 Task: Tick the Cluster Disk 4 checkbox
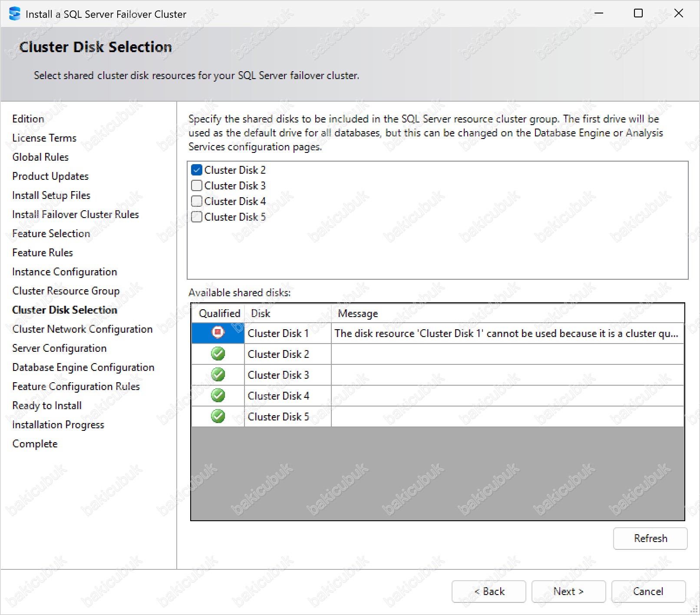pyautogui.click(x=197, y=201)
